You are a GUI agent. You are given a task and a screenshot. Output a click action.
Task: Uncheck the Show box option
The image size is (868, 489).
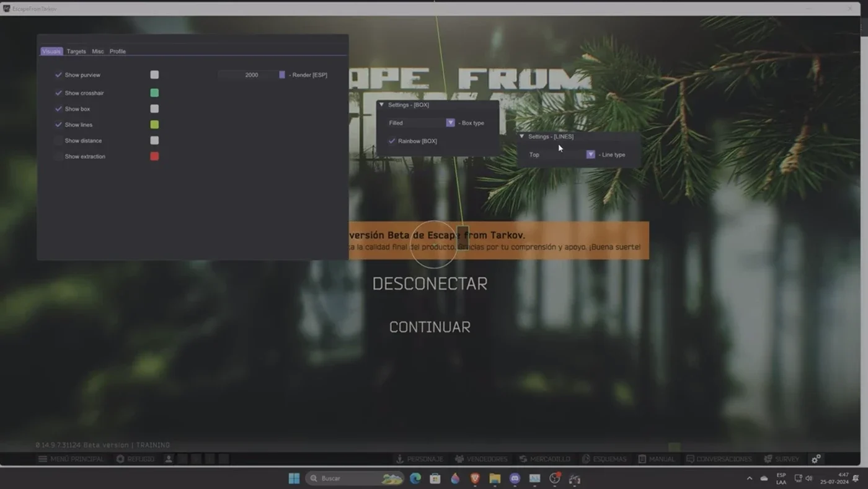click(x=58, y=109)
